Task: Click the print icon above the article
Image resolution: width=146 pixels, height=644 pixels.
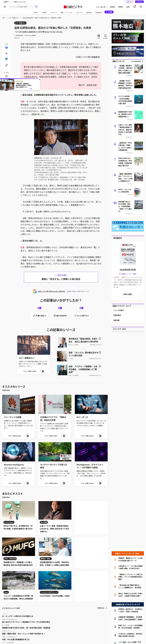Action: coord(99,36)
